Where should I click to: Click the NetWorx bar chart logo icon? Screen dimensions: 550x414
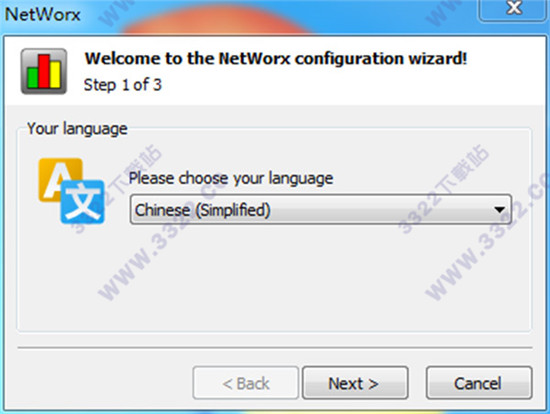pyautogui.click(x=44, y=71)
